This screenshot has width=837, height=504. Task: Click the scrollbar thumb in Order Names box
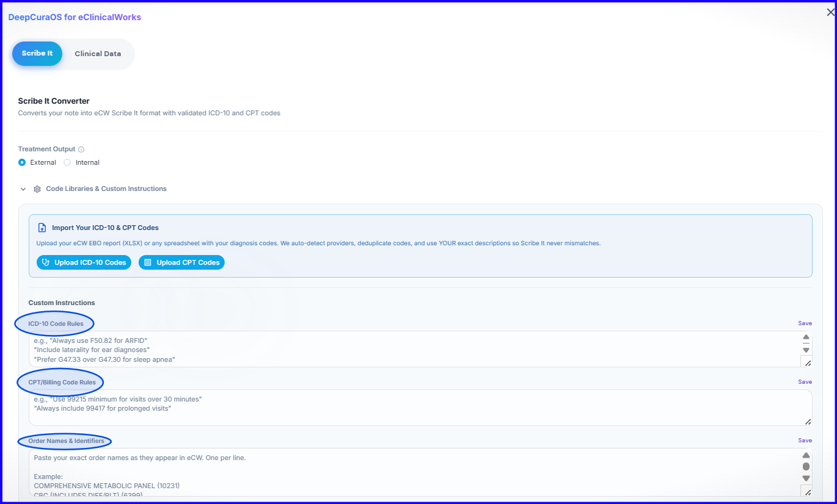806,467
